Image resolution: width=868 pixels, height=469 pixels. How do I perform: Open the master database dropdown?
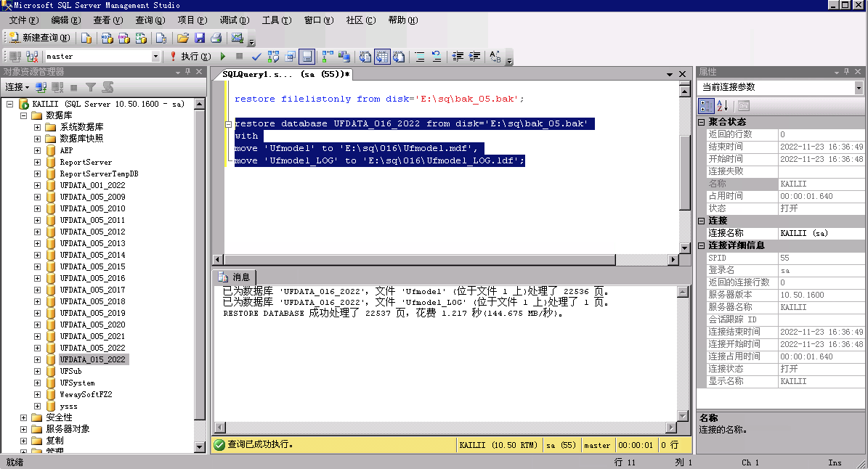[x=155, y=57]
